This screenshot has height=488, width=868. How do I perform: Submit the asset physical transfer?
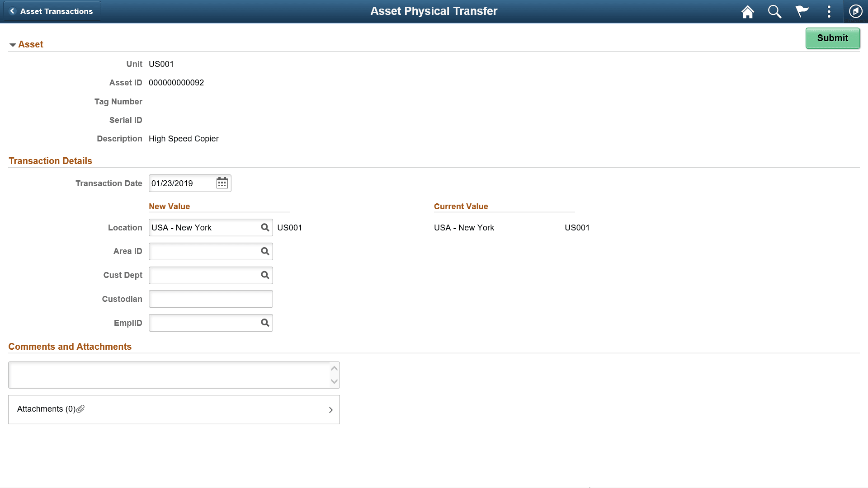[832, 38]
